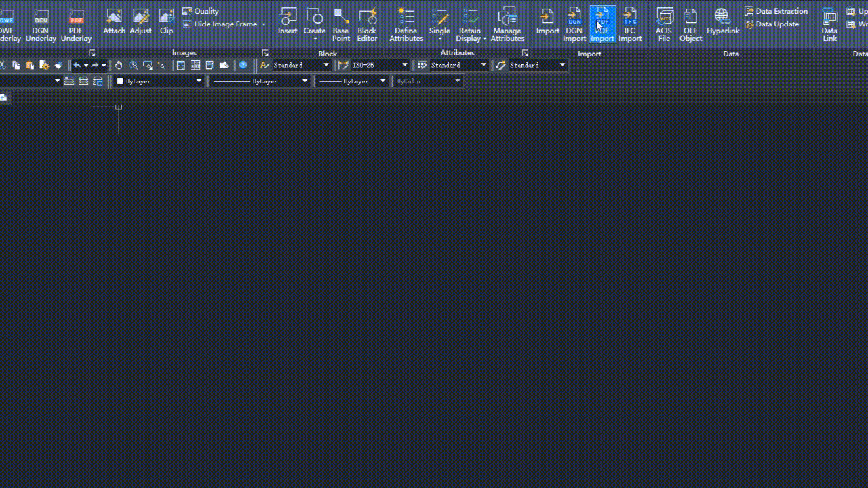The height and width of the screenshot is (488, 868).
Task: Open the Attributes panel dialog launcher
Action: point(525,53)
